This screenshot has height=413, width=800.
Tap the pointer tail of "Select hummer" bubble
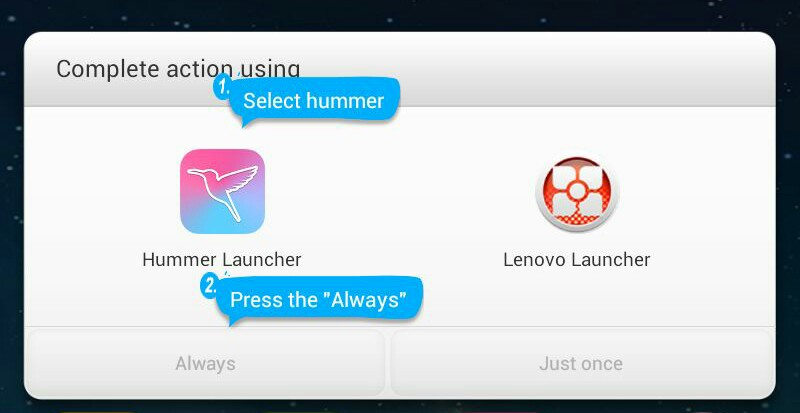(245, 123)
